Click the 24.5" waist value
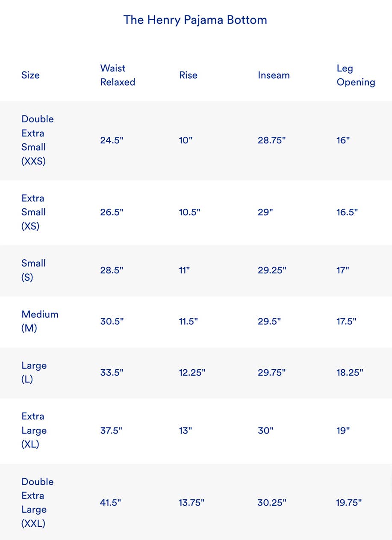 click(x=112, y=140)
